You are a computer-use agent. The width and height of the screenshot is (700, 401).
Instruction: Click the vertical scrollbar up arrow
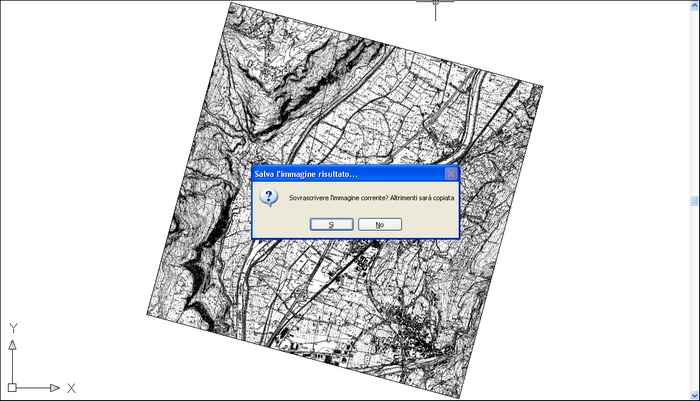tap(694, 7)
